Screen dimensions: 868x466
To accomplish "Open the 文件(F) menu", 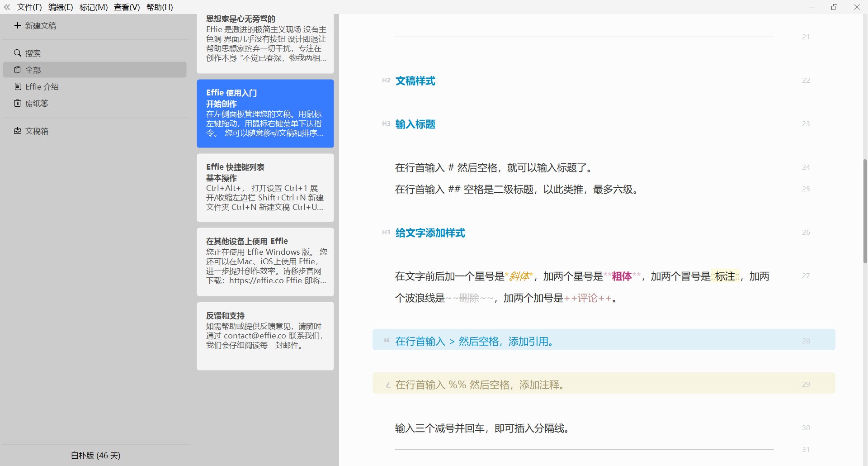I will click(x=29, y=7).
